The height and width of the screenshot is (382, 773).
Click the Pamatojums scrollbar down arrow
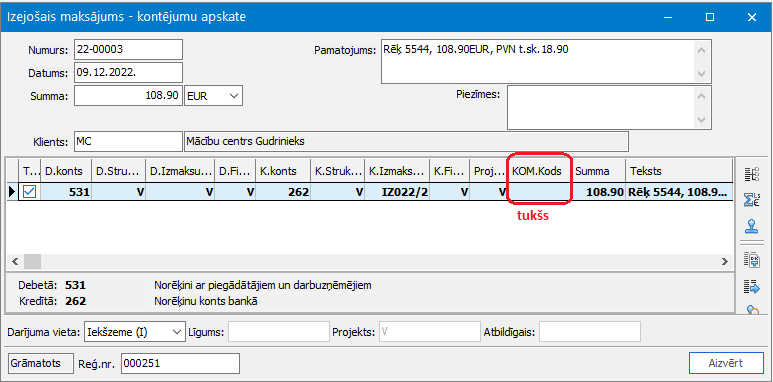[x=702, y=73]
